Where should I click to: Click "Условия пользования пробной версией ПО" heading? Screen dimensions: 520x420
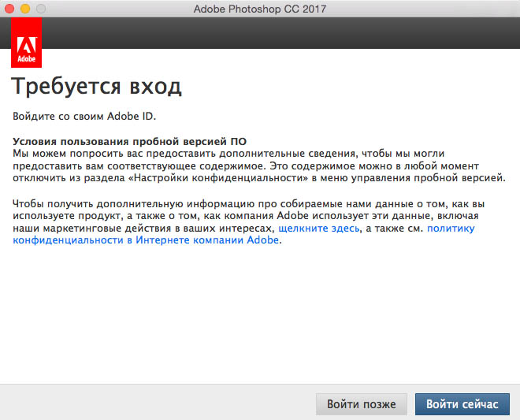(x=130, y=142)
